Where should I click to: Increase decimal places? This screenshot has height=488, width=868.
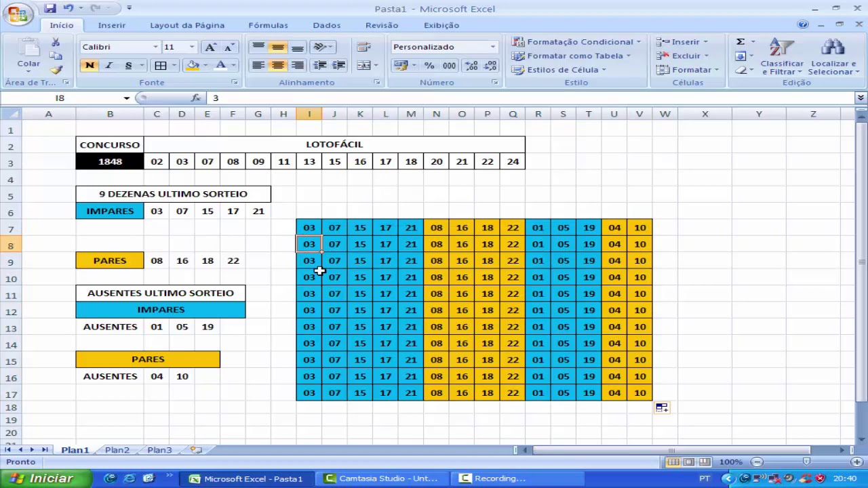pyautogui.click(x=471, y=66)
